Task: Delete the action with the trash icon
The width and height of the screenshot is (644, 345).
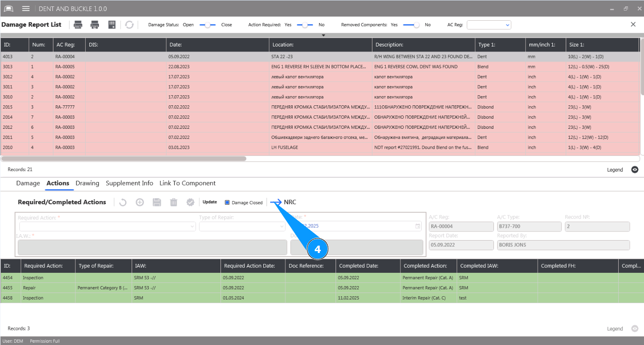Action: pos(174,202)
